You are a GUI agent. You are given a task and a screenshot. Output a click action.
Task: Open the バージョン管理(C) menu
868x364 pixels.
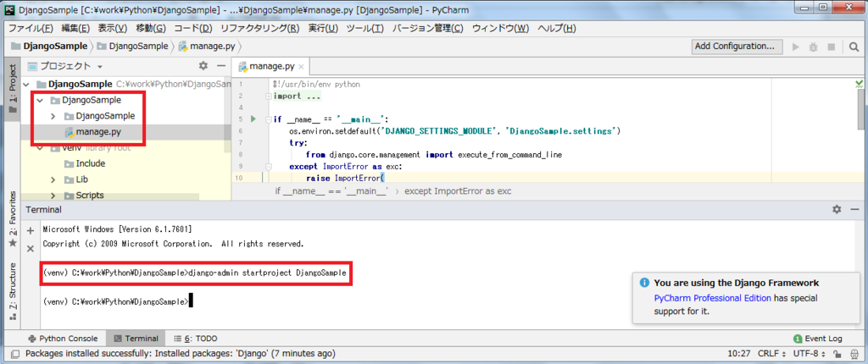point(428,28)
